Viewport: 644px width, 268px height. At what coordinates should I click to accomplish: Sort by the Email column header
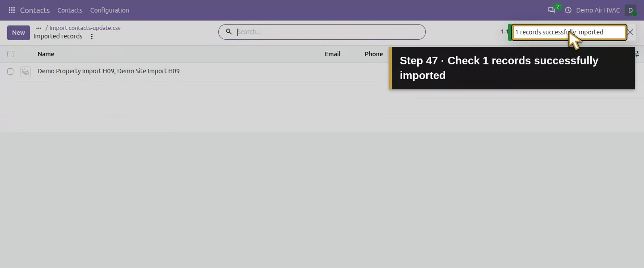coord(332,54)
